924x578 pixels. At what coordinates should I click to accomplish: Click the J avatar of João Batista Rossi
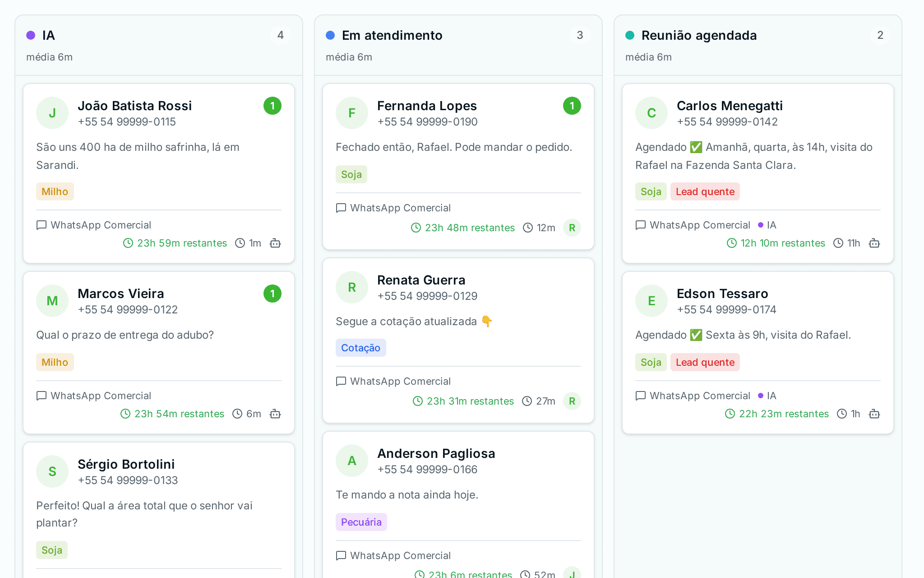click(x=52, y=113)
